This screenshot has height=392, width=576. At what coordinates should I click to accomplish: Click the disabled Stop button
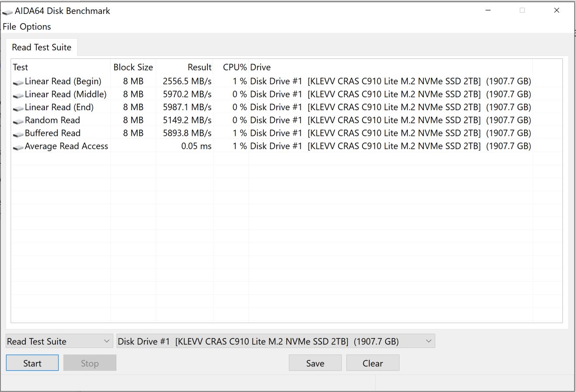(x=90, y=363)
